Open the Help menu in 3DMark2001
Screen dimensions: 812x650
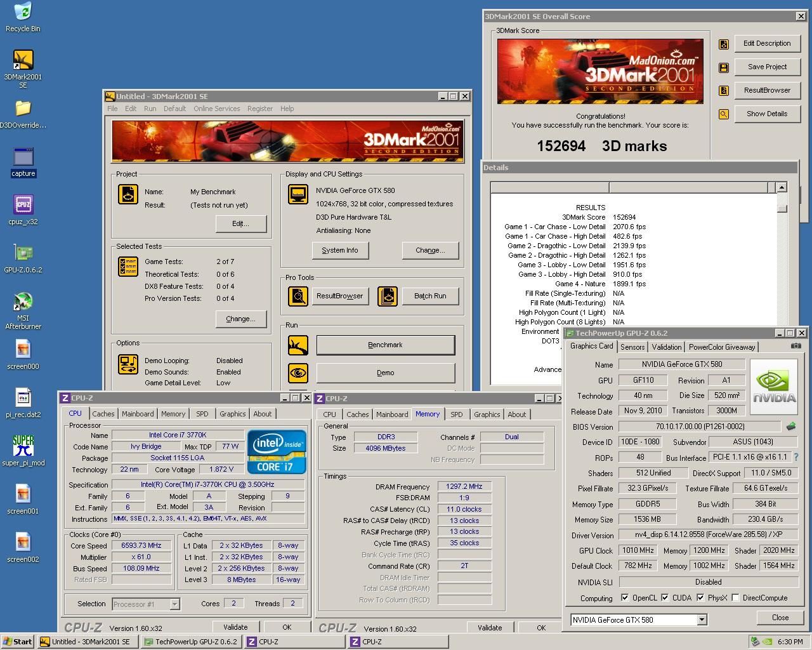(287, 109)
